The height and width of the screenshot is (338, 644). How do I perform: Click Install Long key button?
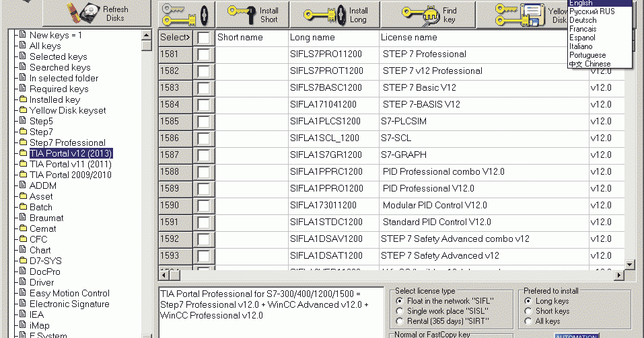click(334, 15)
